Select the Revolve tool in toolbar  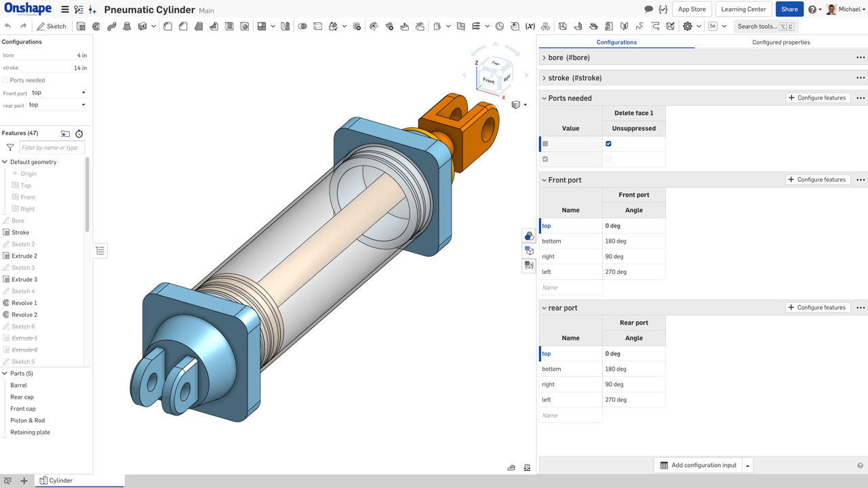pyautogui.click(x=96, y=26)
